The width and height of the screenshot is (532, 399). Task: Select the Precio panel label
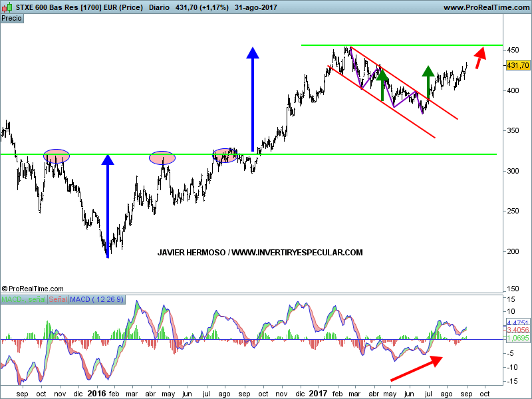12,19
